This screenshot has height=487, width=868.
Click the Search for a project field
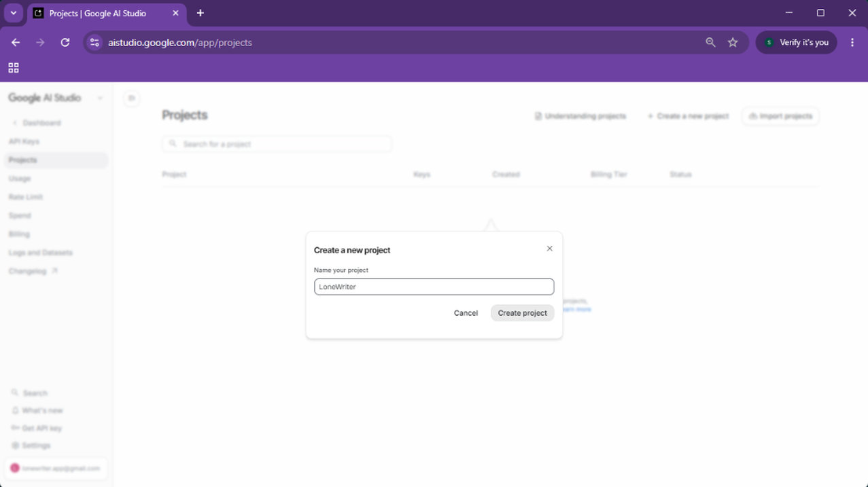[x=277, y=144]
